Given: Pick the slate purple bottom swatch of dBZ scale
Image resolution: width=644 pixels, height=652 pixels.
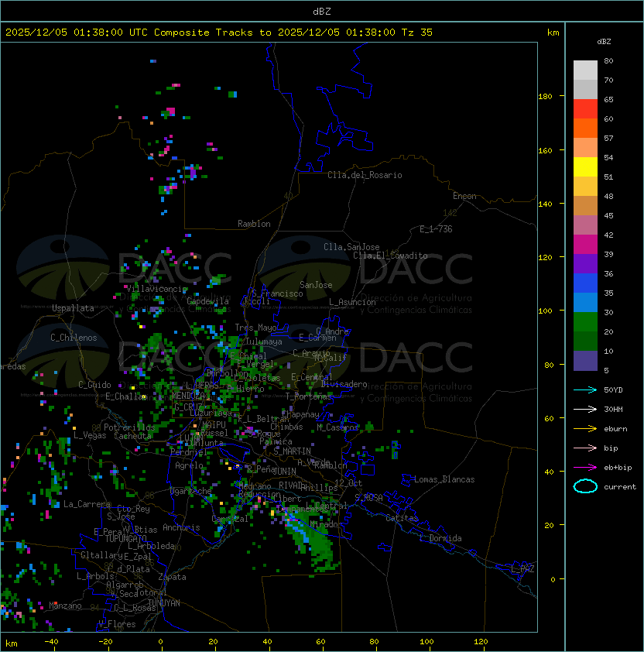Looking at the screenshot, I should pos(585,361).
